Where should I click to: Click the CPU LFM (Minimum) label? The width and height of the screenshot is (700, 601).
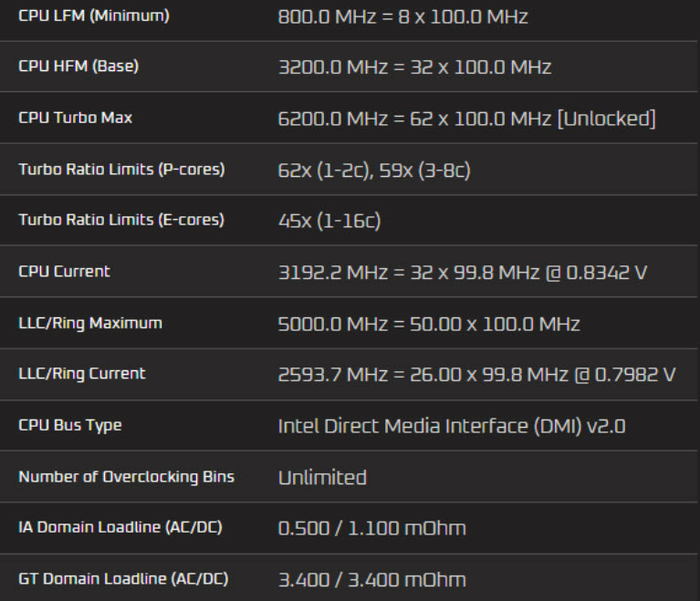click(x=93, y=16)
